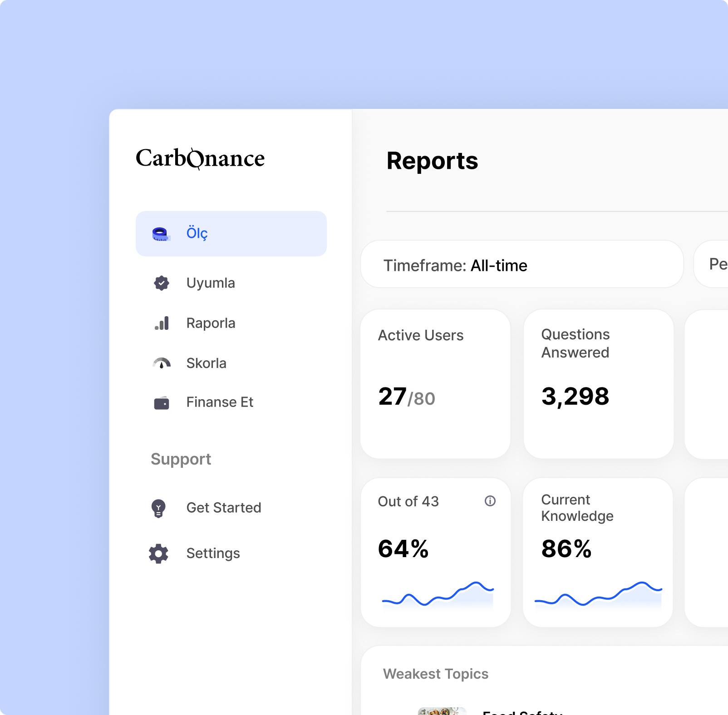Click the Carbonance logo
Image resolution: width=728 pixels, height=715 pixels.
(200, 158)
